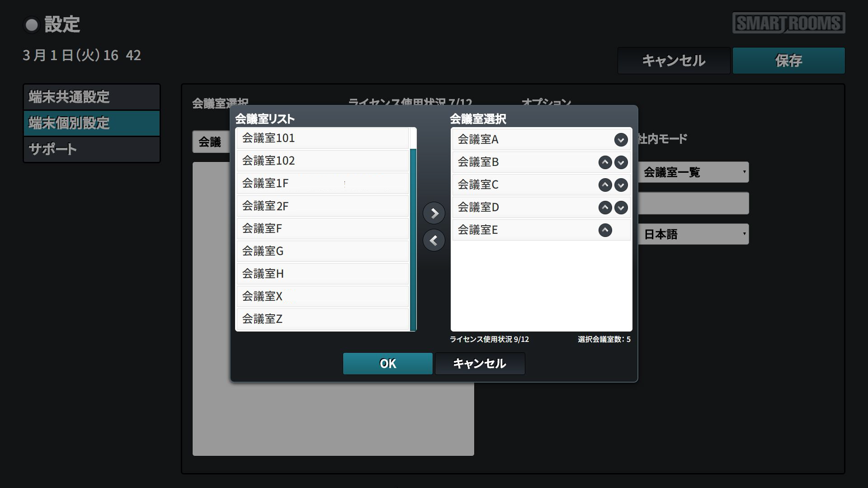868x488 pixels.
Task: Click the left arrow to remove room
Action: click(434, 240)
